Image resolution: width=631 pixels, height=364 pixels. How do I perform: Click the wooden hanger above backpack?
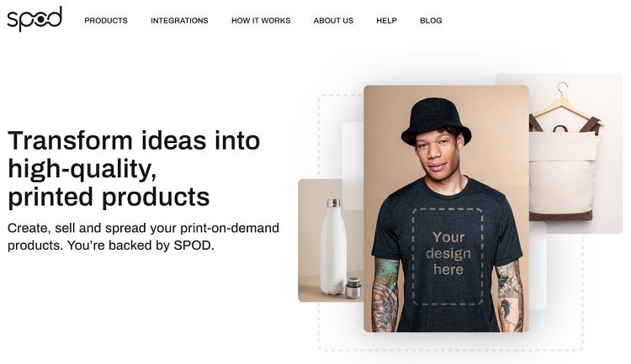click(x=565, y=103)
